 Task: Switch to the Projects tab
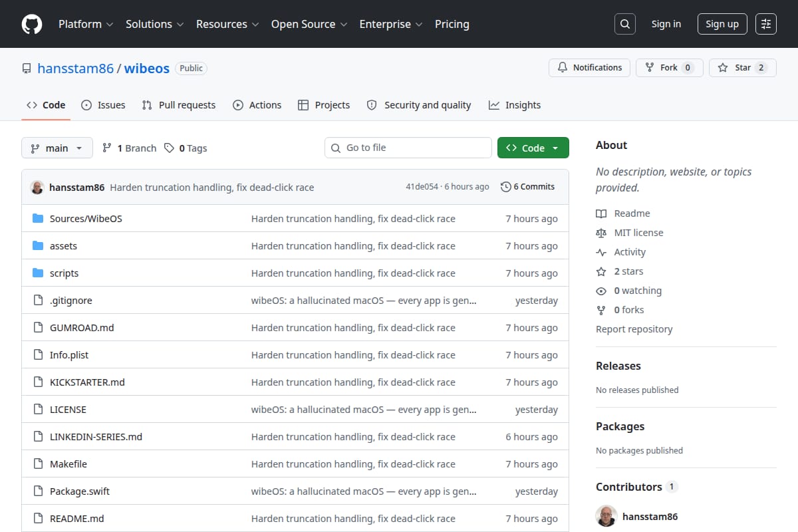point(324,105)
